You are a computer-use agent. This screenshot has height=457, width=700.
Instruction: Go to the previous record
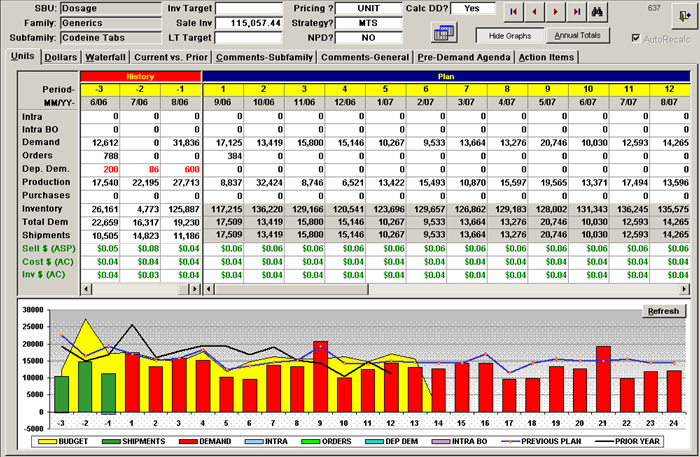[x=534, y=12]
